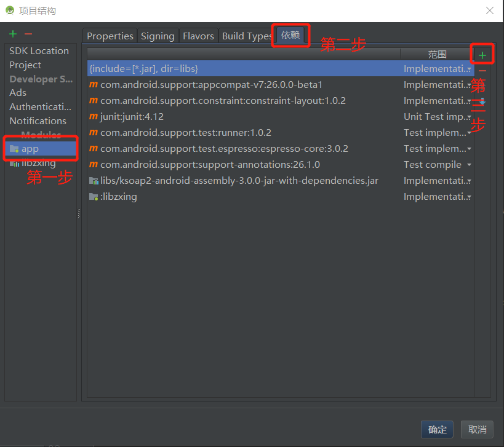Click Maven icon beside espresso-core:3.0.2

tap(93, 148)
